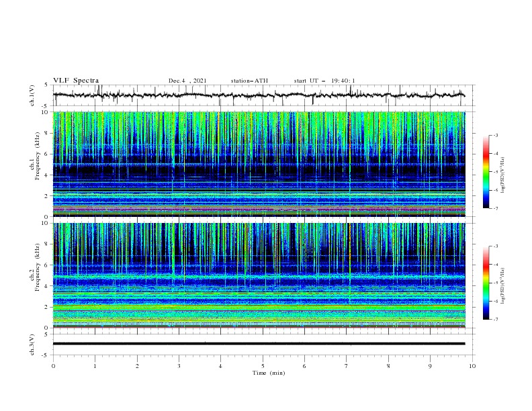
Task: Click the time axis tick label "10"
Action: [472, 366]
